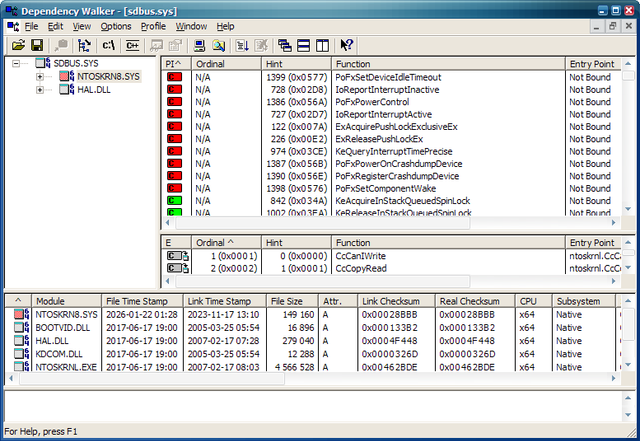Toggle Full Paths (c:\) display
The height and width of the screenshot is (441, 640).
coord(108,45)
